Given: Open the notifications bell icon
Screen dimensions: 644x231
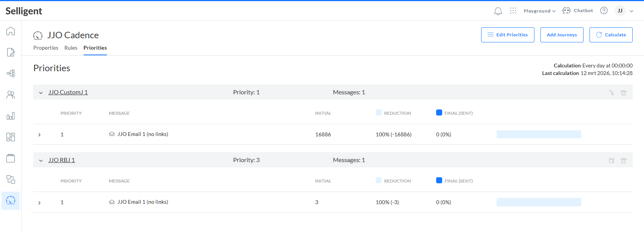Looking at the screenshot, I should [x=498, y=11].
